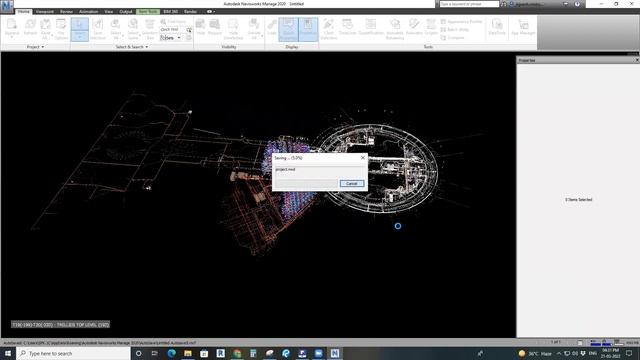Screen dimensions: 640x360
Task: Switch to Navisworks in the taskbar
Action: click(335, 353)
